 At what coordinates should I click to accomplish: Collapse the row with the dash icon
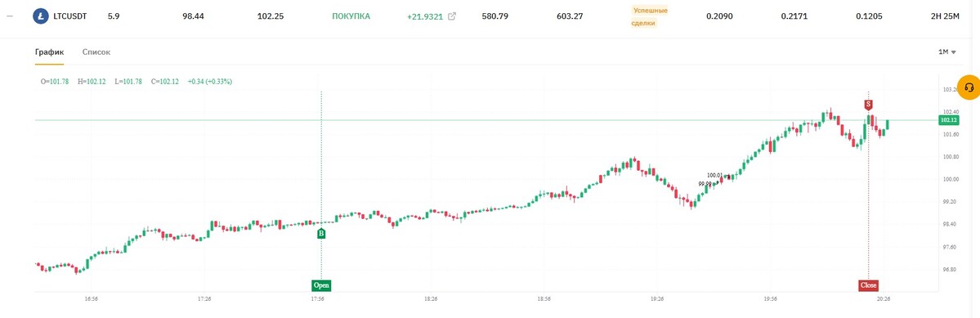(x=9, y=16)
